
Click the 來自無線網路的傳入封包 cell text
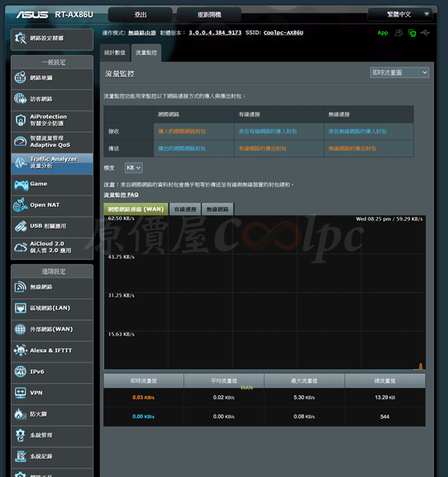click(357, 132)
